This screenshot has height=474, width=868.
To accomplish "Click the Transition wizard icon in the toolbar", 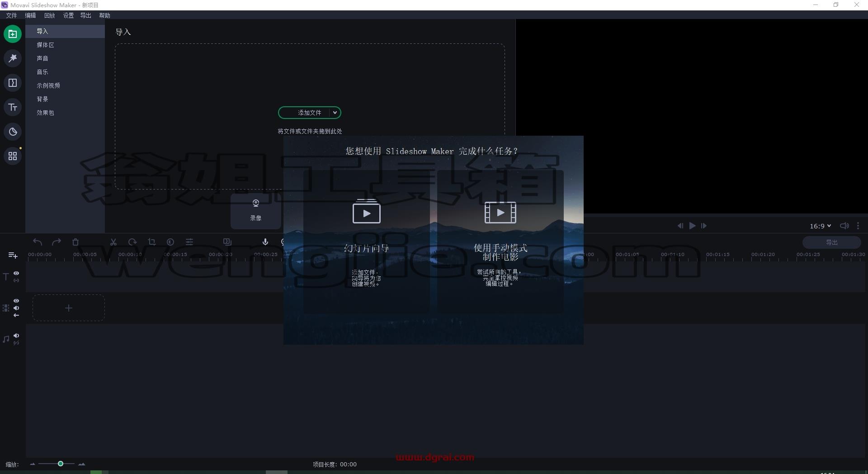I will tap(227, 242).
